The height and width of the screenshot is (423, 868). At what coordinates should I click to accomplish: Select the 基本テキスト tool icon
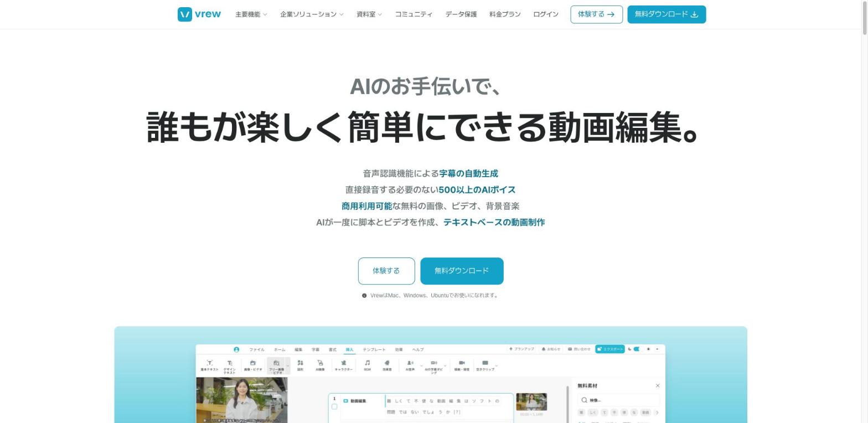209,363
